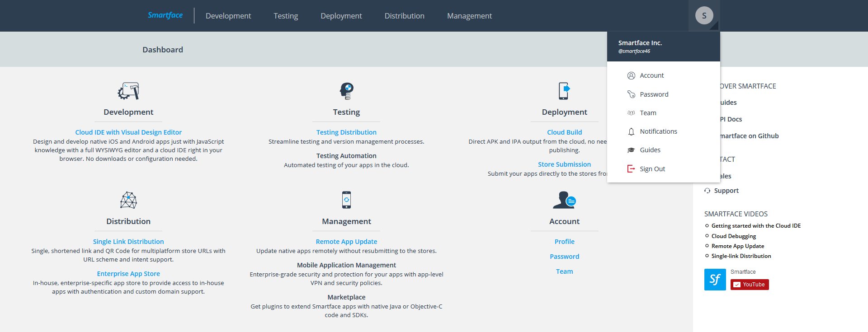
Task: Open the Team link under Account section
Action: (564, 271)
